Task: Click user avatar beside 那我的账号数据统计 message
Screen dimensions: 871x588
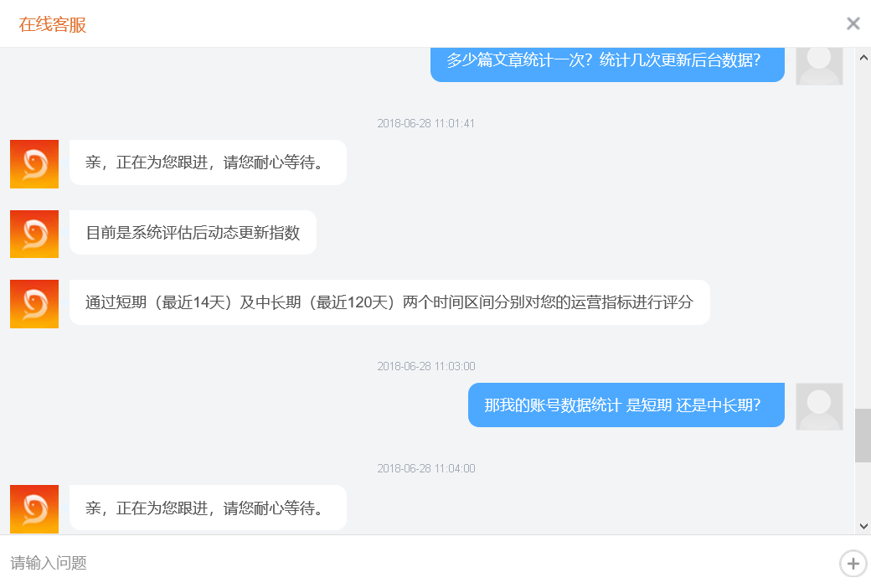Action: [x=819, y=407]
